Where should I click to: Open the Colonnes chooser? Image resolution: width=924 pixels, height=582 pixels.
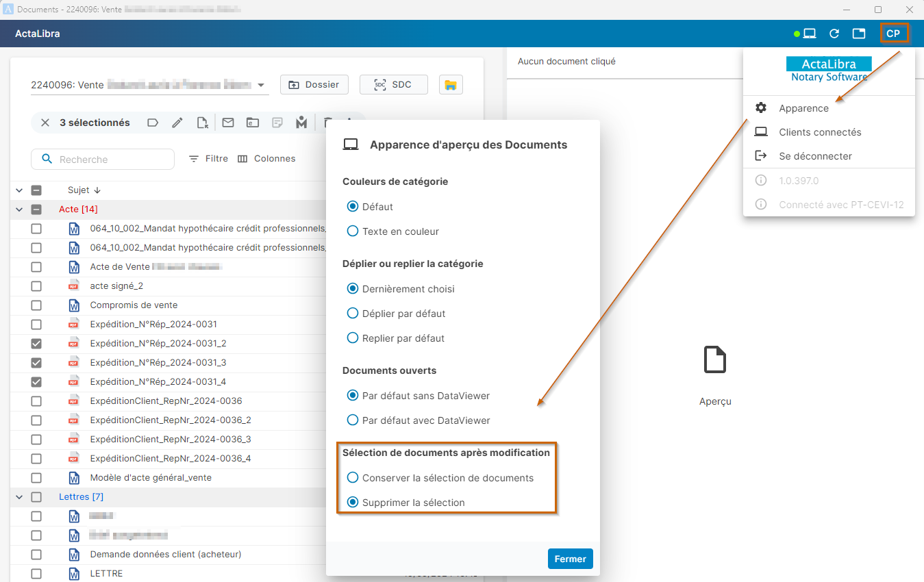pyautogui.click(x=266, y=159)
